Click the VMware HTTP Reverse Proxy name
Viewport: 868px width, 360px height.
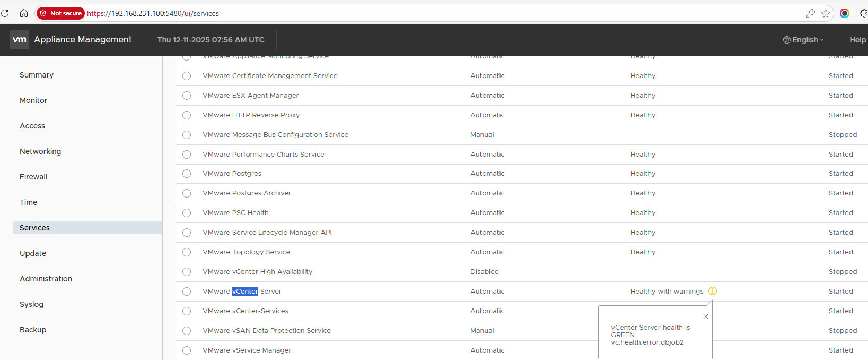(x=251, y=115)
